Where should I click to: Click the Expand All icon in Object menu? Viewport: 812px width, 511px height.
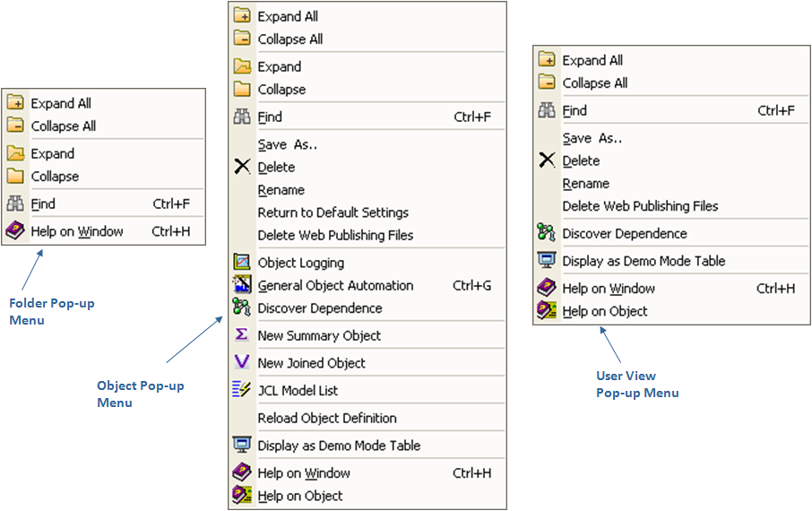(242, 15)
